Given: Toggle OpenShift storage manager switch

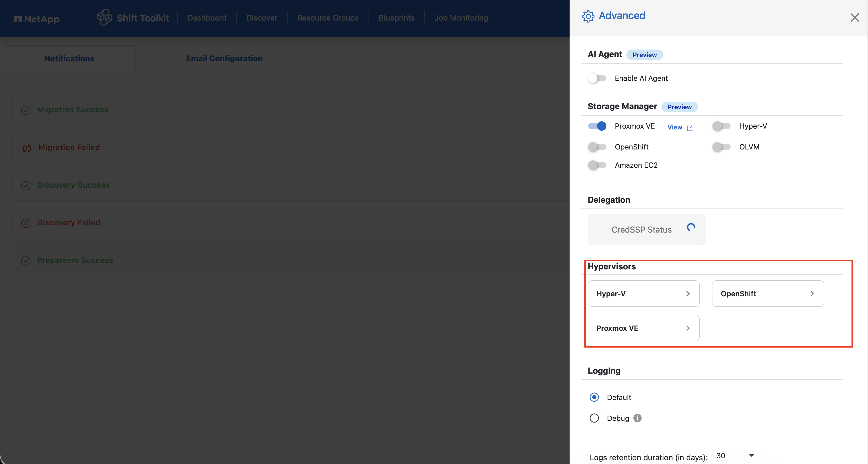Looking at the screenshot, I should 597,147.
